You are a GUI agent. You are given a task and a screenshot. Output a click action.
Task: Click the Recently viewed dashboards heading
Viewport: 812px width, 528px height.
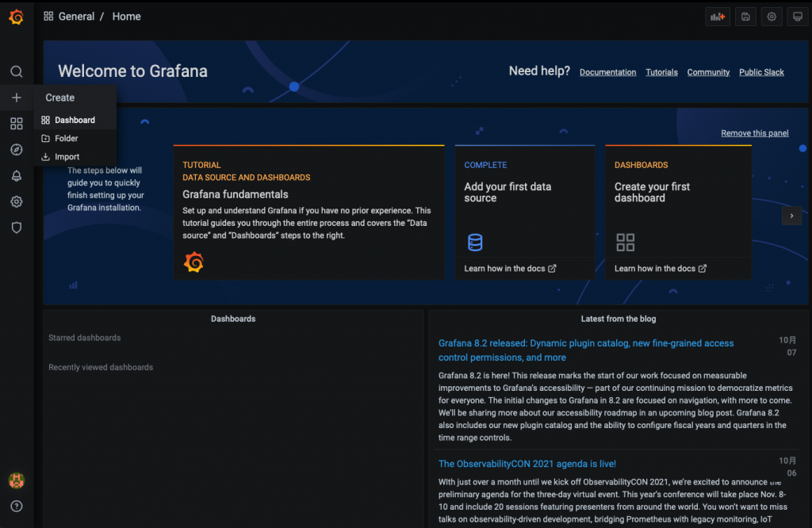click(101, 368)
